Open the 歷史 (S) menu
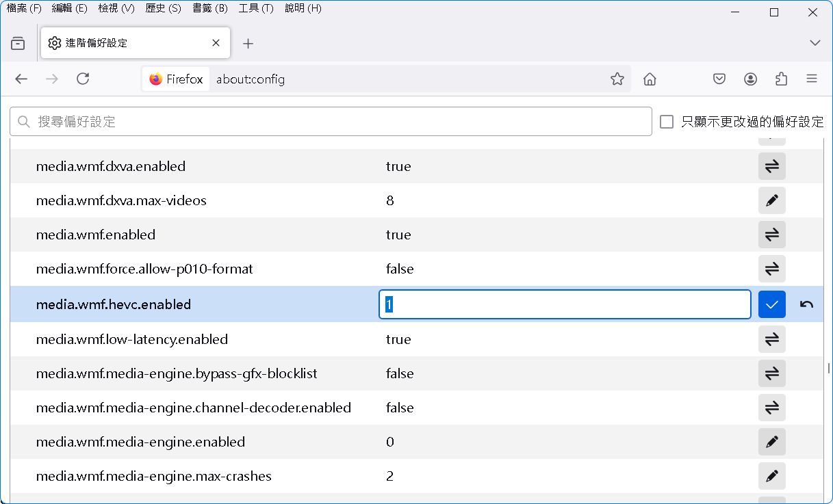The height and width of the screenshot is (504, 833). click(x=163, y=8)
